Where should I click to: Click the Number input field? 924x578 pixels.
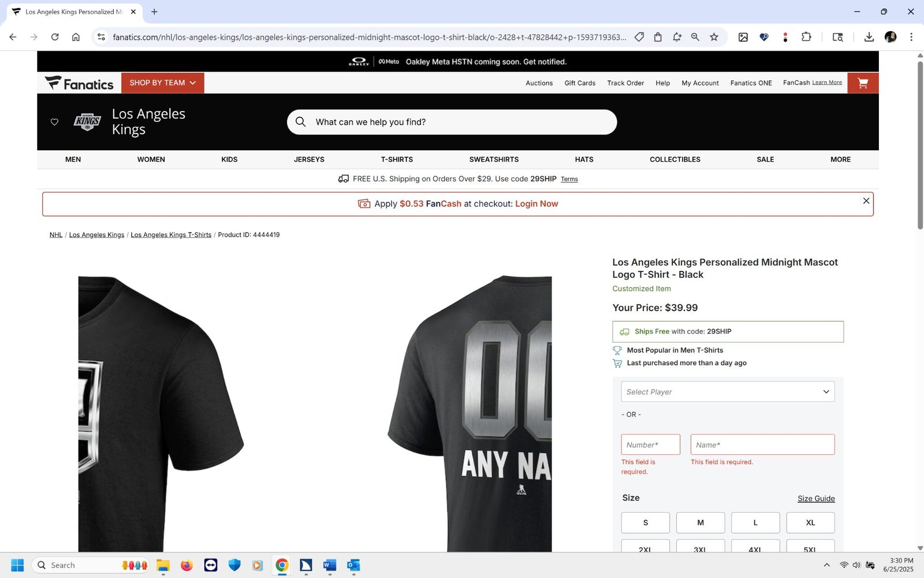(651, 444)
